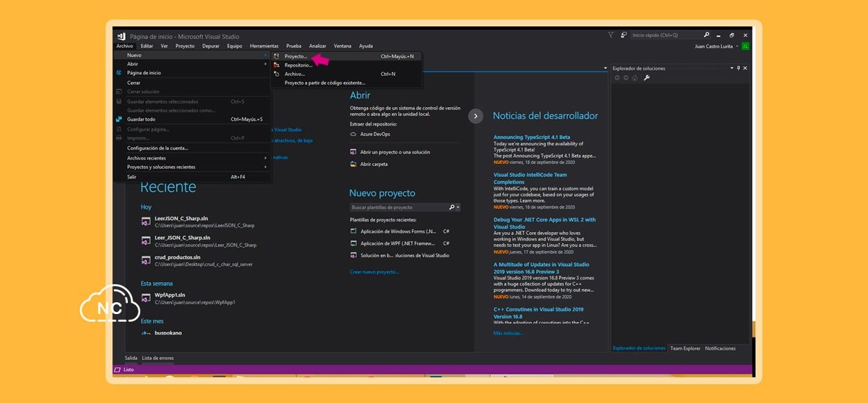Click the Abrir carpeta folder icon
The image size is (868, 403).
353,164
